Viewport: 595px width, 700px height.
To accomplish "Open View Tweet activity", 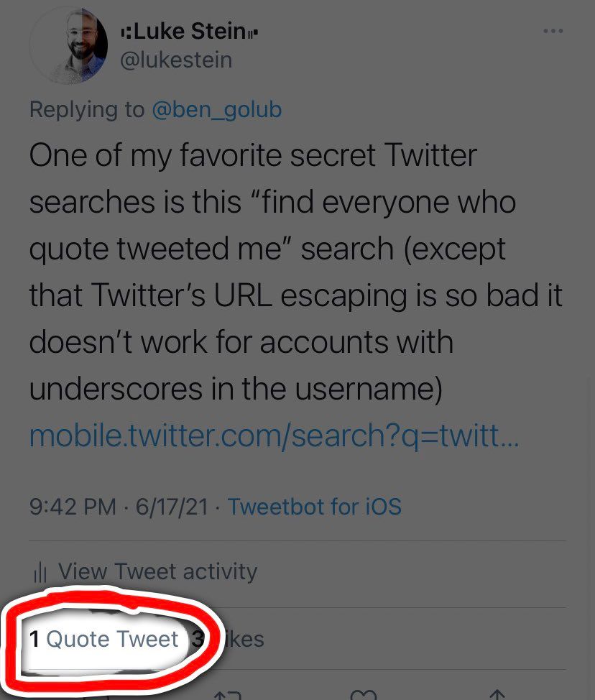I will pyautogui.click(x=157, y=572).
